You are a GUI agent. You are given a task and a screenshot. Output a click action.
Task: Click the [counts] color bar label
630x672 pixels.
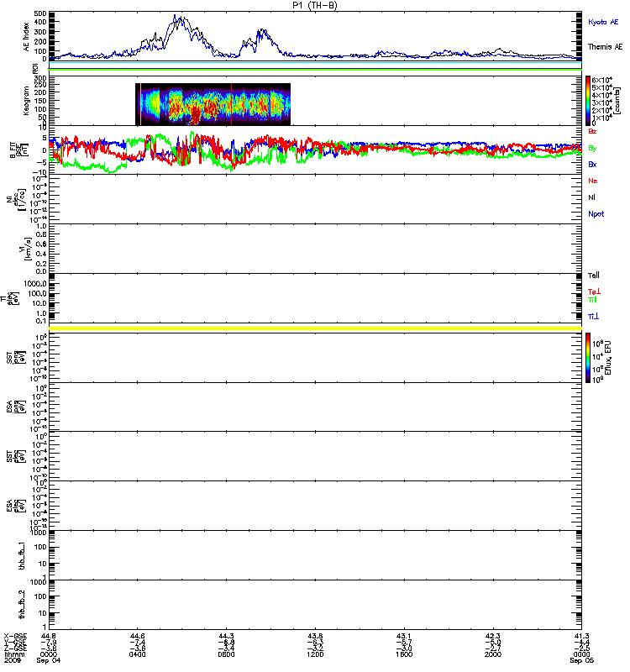pos(617,100)
